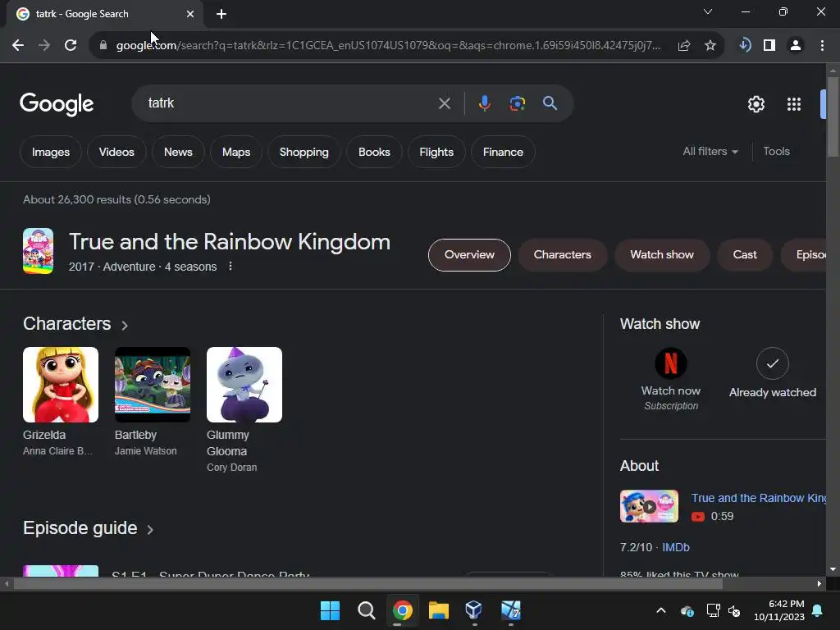Expand the Episode guide arrow

(x=150, y=530)
